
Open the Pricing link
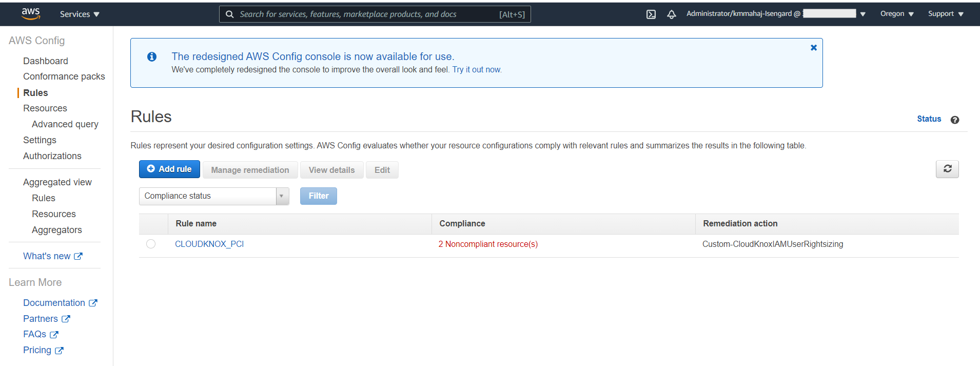point(37,350)
